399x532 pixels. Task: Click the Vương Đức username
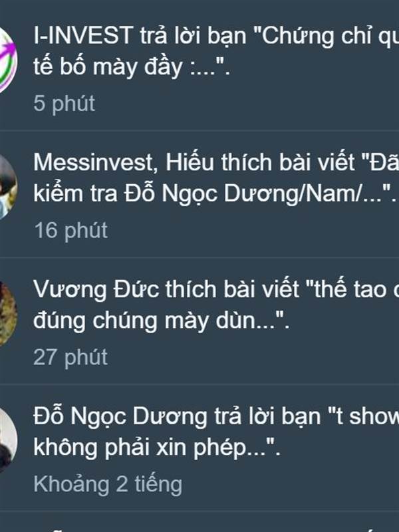pyautogui.click(x=96, y=289)
